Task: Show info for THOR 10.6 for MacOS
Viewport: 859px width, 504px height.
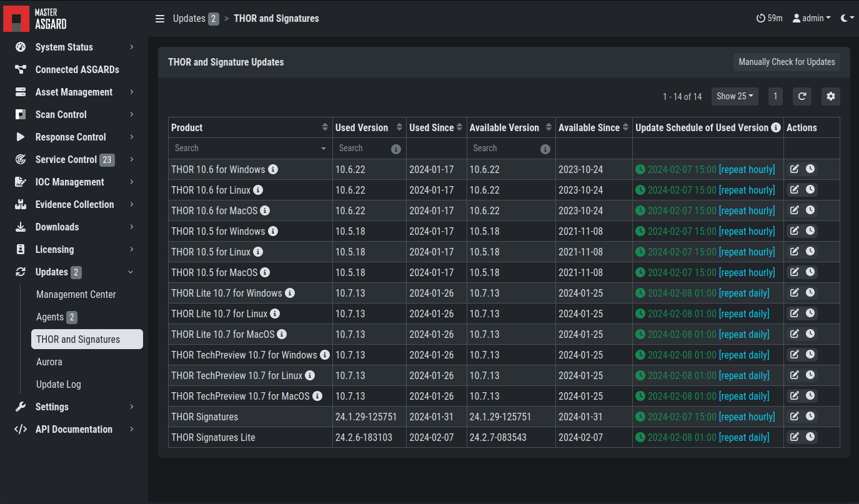Action: tap(265, 210)
